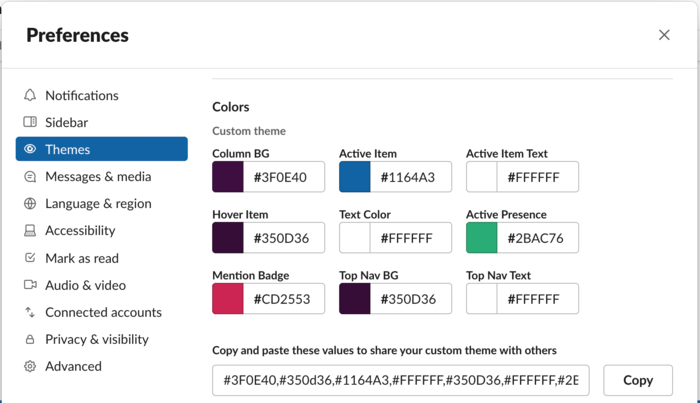Click the Mark as read checkmark icon
700x403 pixels.
click(30, 258)
